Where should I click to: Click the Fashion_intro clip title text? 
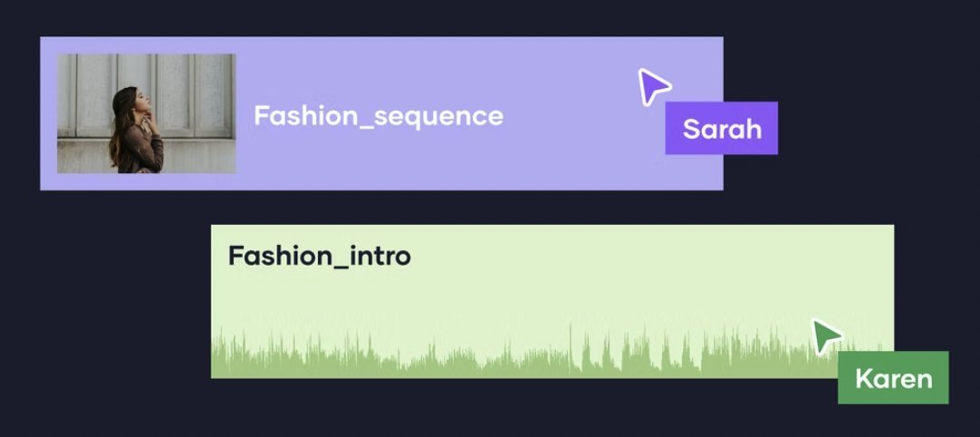pos(319,256)
